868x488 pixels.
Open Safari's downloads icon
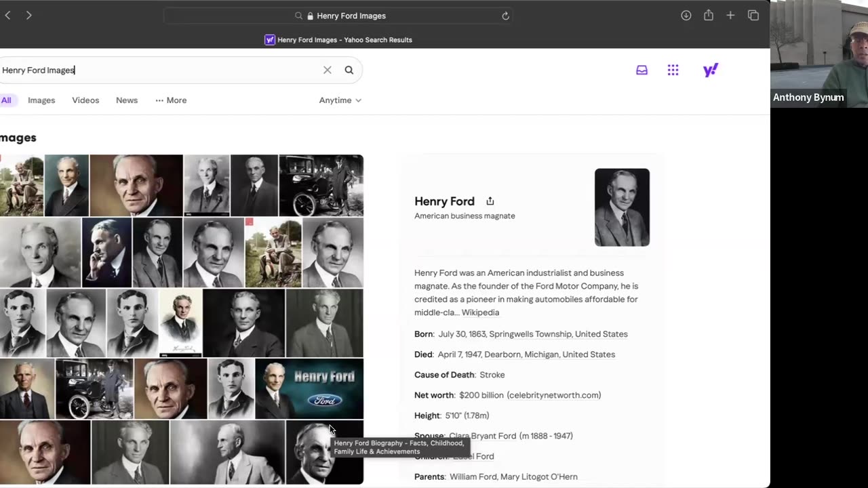pyautogui.click(x=686, y=15)
